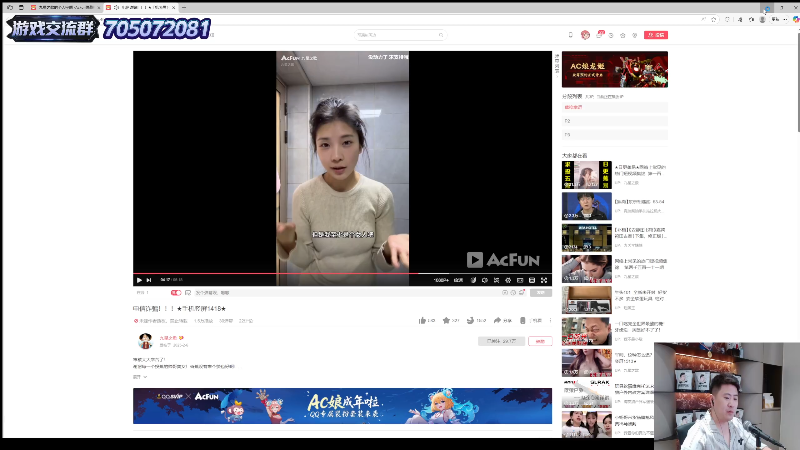The height and width of the screenshot is (450, 800).
Task: Click the video title text
Action: [x=179, y=309]
